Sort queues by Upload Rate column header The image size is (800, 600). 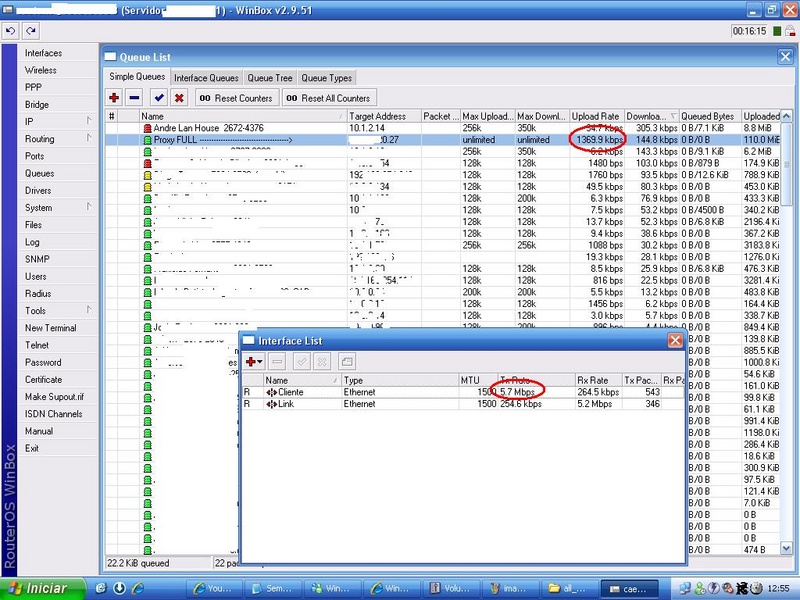[x=596, y=116]
